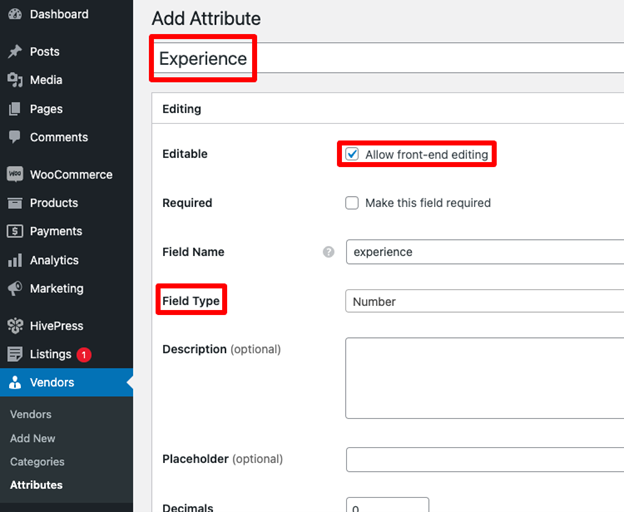Click the HivePress logo icon
624x512 pixels.
[x=15, y=326]
